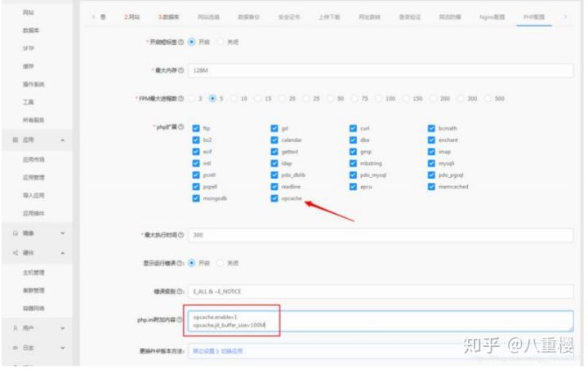Click the help icon beside 显示运行错误
The height and width of the screenshot is (369, 588).
pyautogui.click(x=180, y=263)
